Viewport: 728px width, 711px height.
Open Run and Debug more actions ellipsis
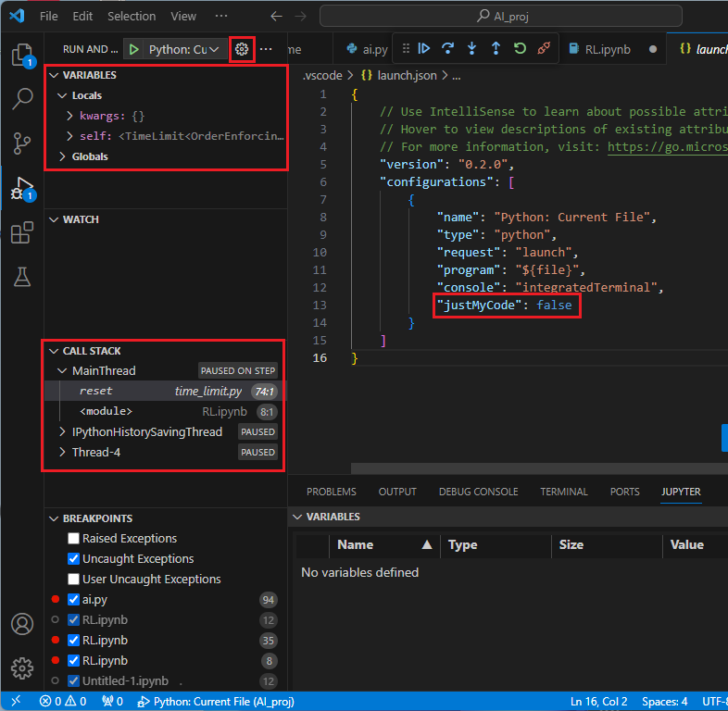(x=266, y=49)
